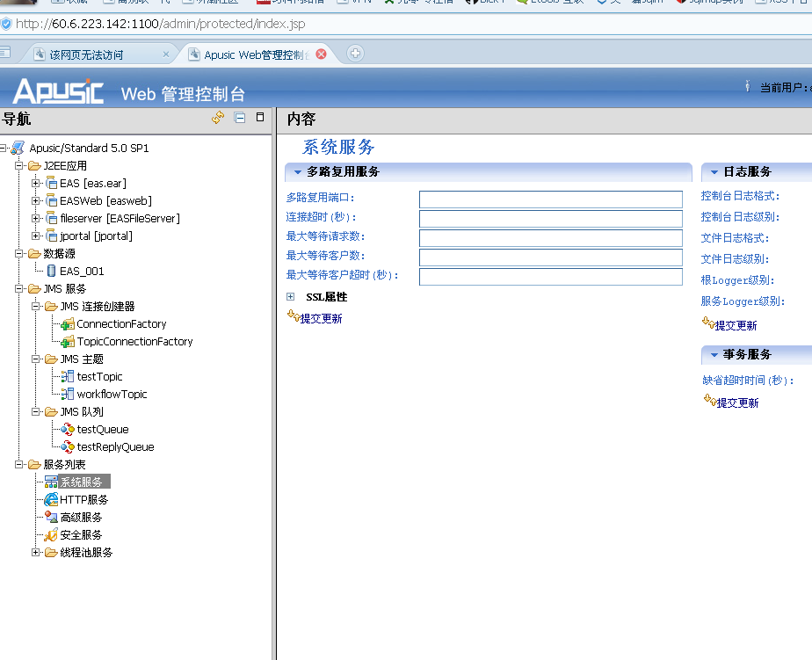812x660 pixels.
Task: Click the site security shield icon
Action: (x=6, y=24)
